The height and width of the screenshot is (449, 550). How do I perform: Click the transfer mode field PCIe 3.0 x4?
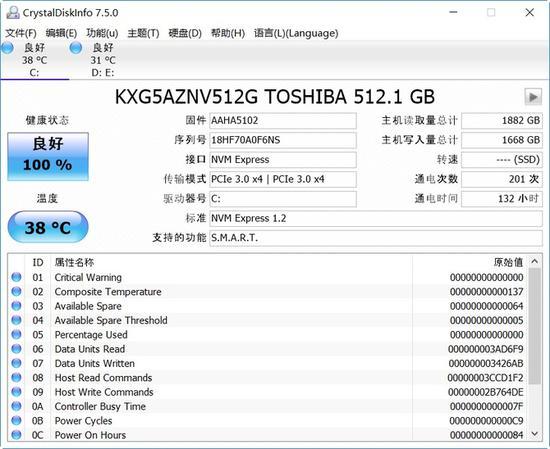pyautogui.click(x=283, y=179)
